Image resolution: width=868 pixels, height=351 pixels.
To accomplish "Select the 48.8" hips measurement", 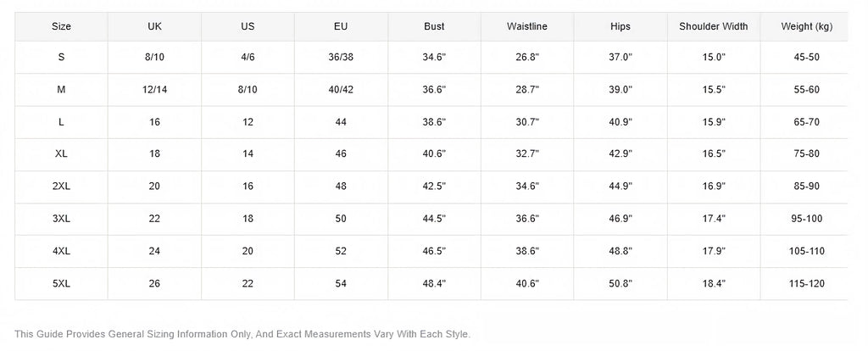I will pos(620,251).
